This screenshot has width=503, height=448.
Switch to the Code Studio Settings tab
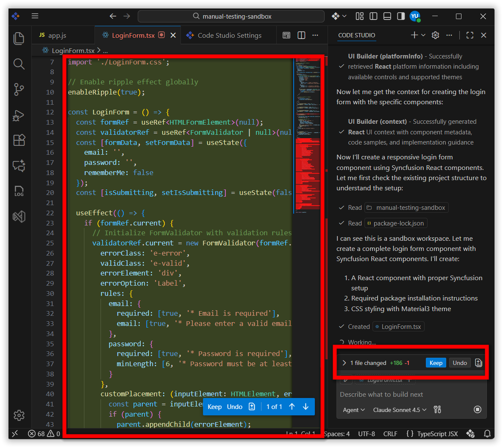pos(229,36)
